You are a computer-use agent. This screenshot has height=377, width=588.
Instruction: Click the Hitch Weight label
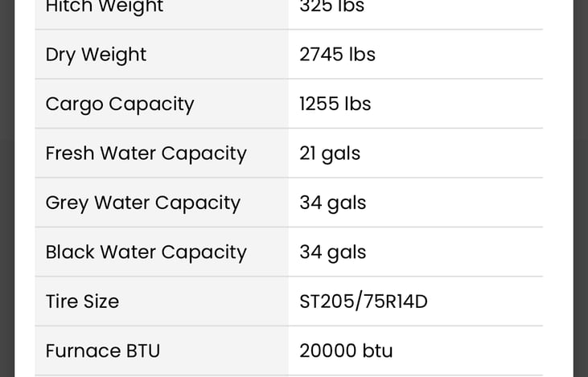[105, 6]
